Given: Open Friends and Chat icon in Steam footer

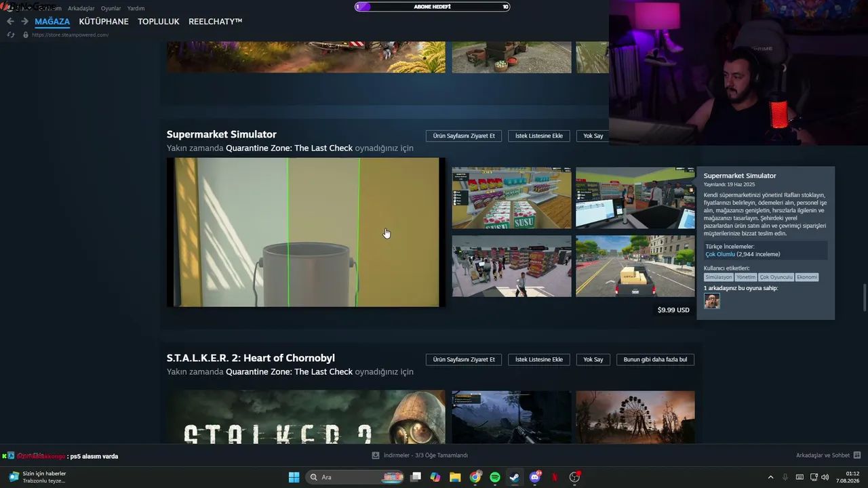Looking at the screenshot, I should (x=857, y=455).
